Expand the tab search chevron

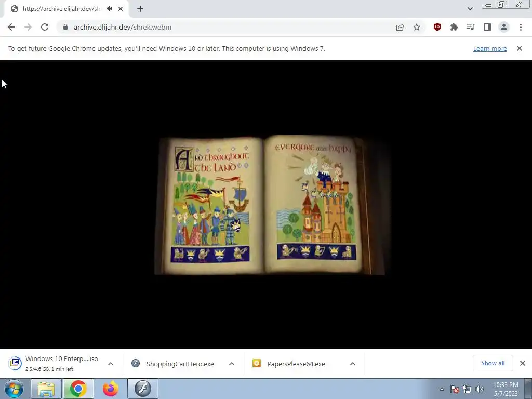[470, 9]
